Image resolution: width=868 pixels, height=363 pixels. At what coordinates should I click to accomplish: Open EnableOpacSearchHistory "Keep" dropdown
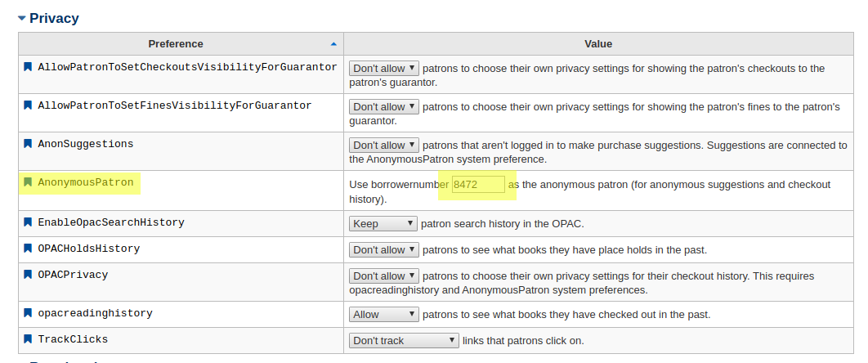point(384,224)
